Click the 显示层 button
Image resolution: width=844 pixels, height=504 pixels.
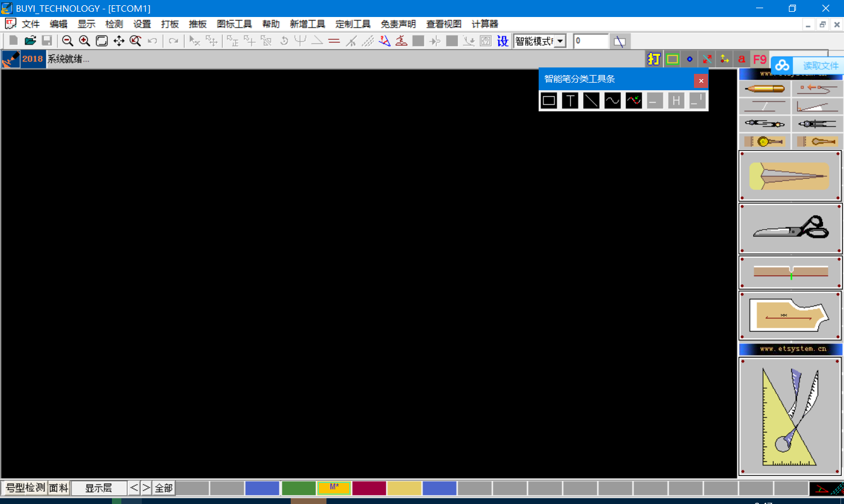[x=99, y=488]
